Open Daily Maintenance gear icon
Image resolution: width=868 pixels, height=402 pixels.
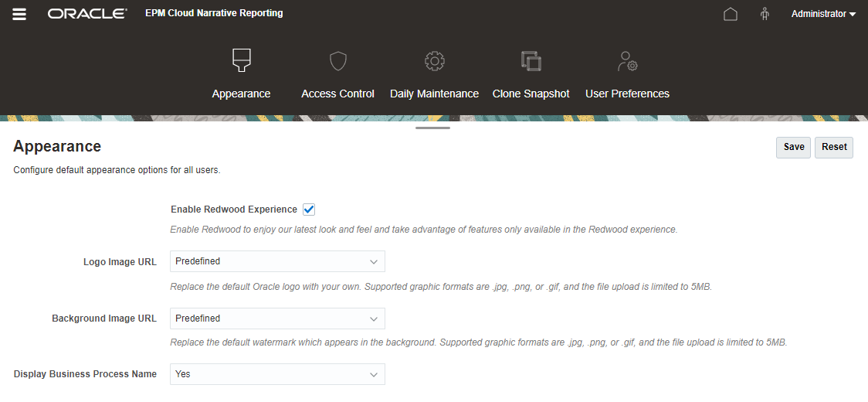coord(435,61)
